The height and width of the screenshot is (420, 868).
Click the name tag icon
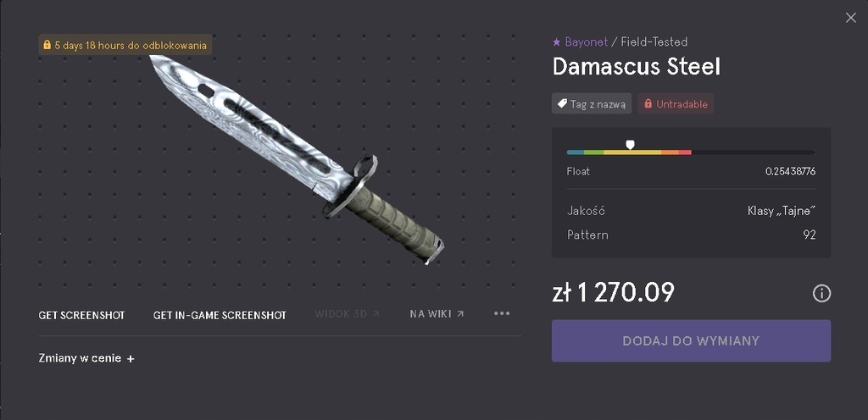[x=562, y=103]
